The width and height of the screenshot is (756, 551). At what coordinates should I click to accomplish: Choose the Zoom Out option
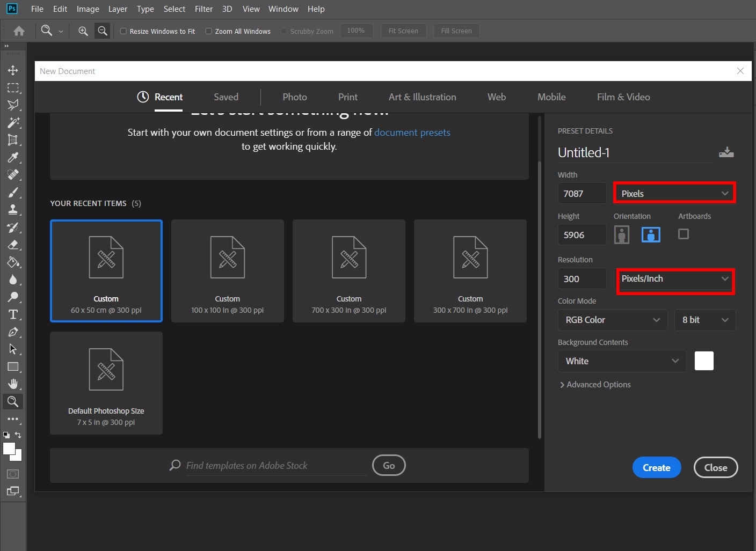click(x=102, y=31)
